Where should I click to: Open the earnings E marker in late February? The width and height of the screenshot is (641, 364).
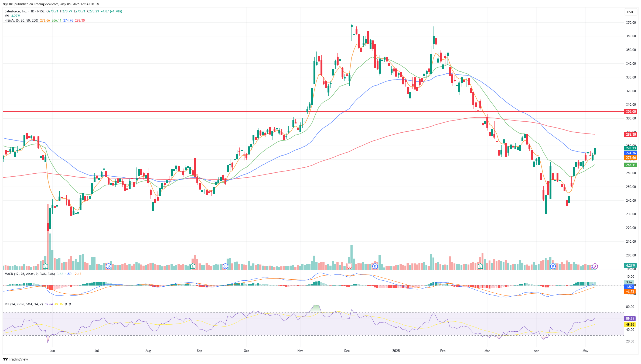[480, 266]
